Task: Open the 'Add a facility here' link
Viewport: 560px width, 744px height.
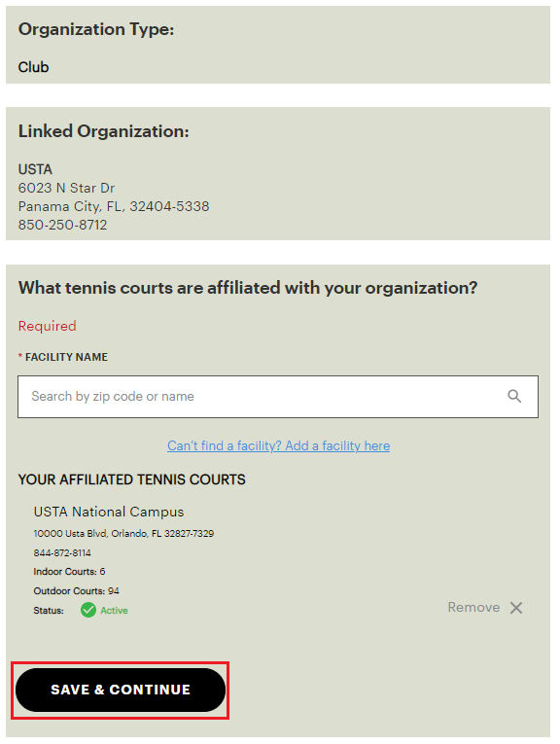Action: pyautogui.click(x=278, y=446)
